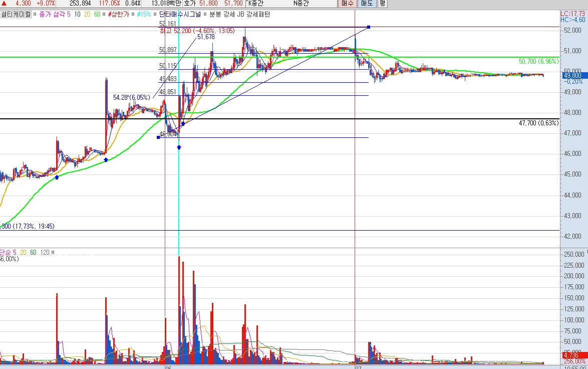Click the 호가 quote label
The width and height of the screenshot is (588, 369).
coord(190,4)
